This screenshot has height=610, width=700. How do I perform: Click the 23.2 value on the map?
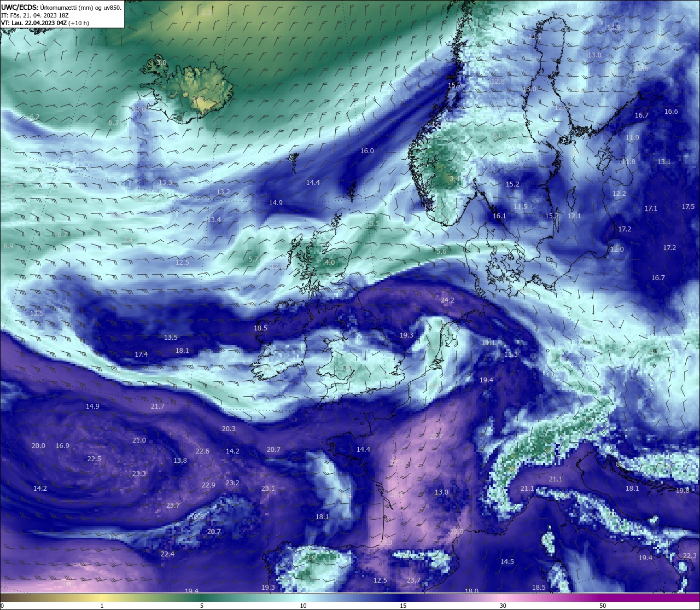232,483
